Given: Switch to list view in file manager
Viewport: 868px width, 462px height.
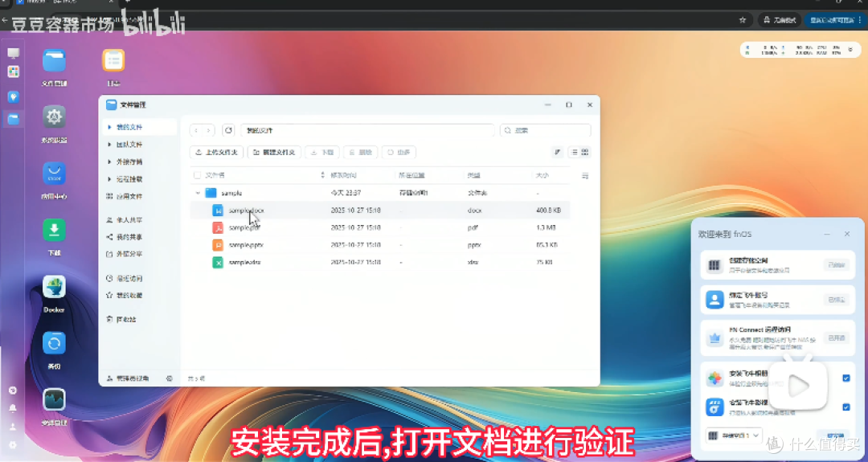Looking at the screenshot, I should 575,152.
